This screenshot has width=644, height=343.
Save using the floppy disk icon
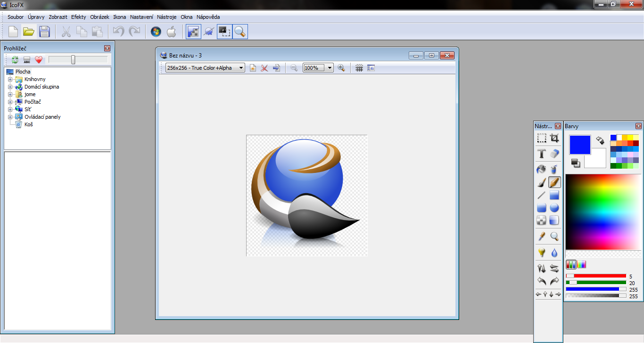click(x=44, y=32)
